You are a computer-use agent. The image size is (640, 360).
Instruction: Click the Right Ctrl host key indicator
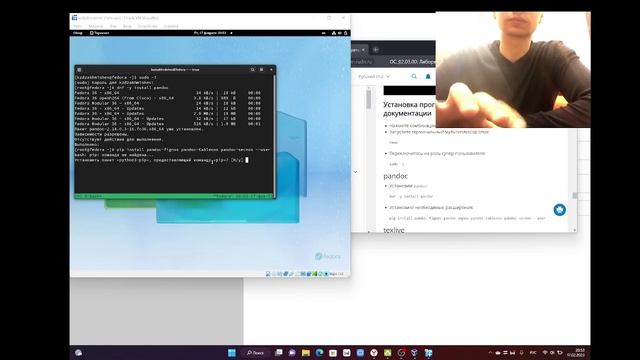[337, 274]
